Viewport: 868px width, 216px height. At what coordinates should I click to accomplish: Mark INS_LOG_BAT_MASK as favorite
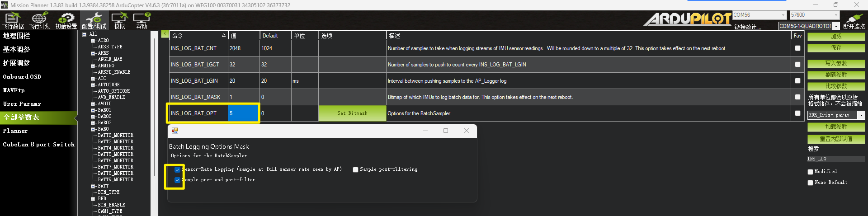[797, 97]
